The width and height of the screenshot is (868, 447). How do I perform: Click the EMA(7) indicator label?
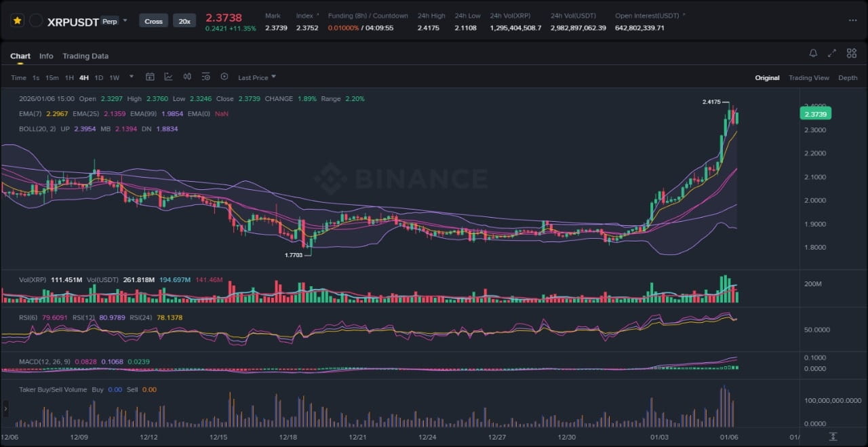(29, 114)
